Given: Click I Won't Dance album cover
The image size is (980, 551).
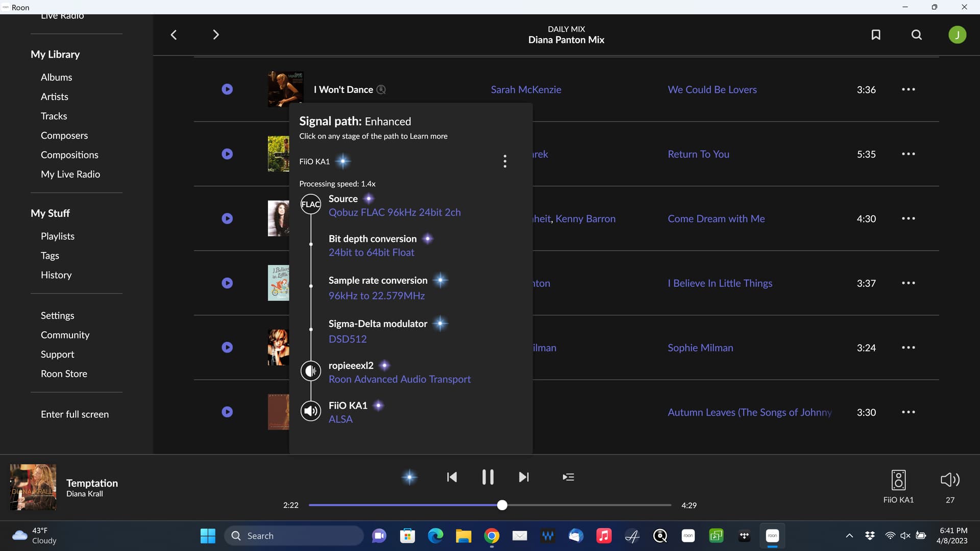Looking at the screenshot, I should (x=286, y=89).
